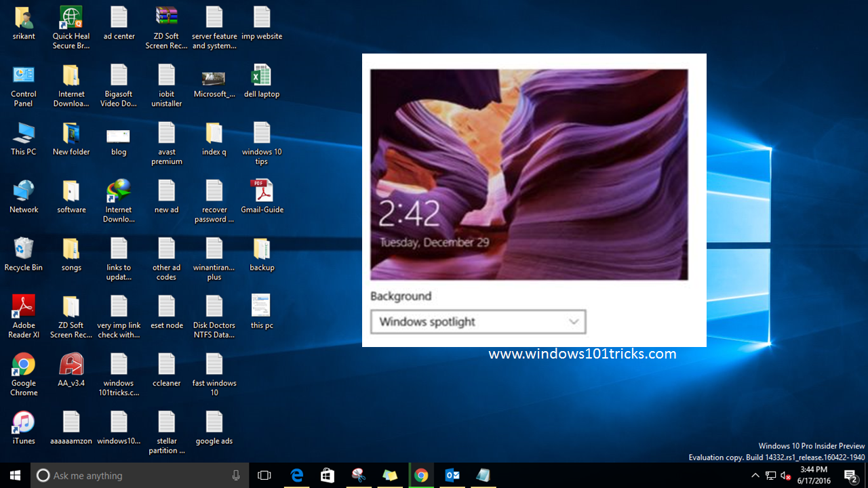
Task: Expand hidden icons in the system tray
Action: (755, 475)
